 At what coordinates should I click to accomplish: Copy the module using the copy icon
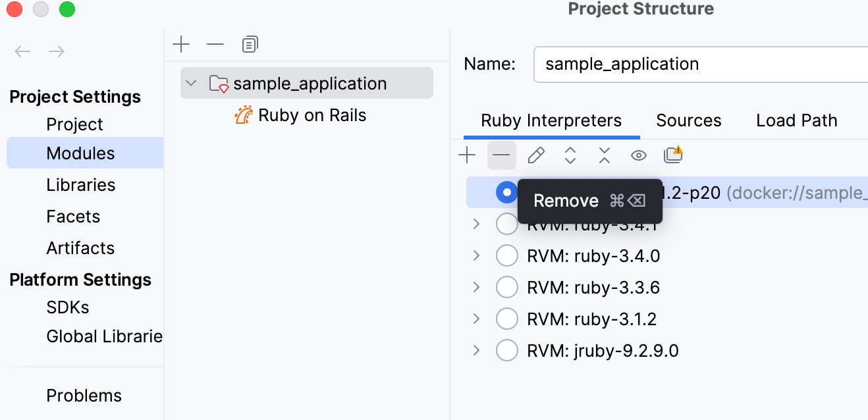click(x=250, y=44)
